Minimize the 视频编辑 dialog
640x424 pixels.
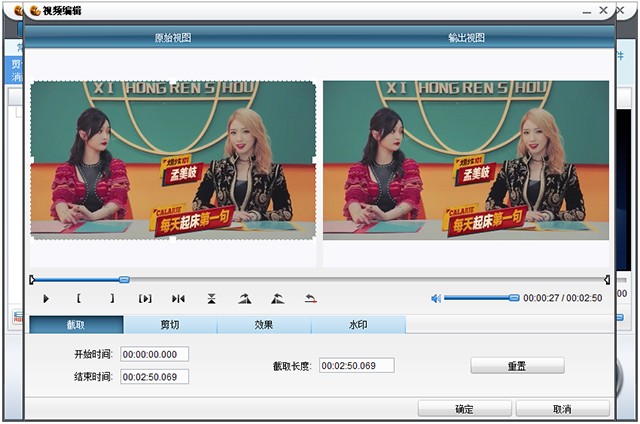tap(587, 11)
